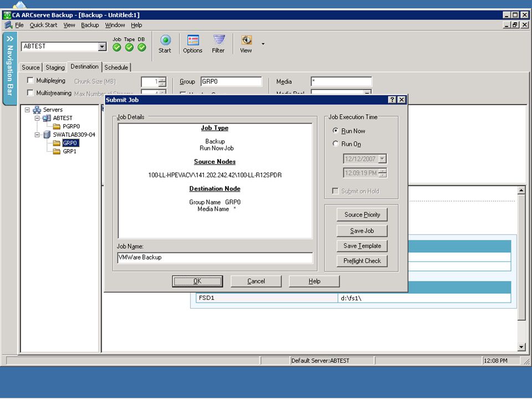Open the View menu
532x399 pixels.
[69, 25]
